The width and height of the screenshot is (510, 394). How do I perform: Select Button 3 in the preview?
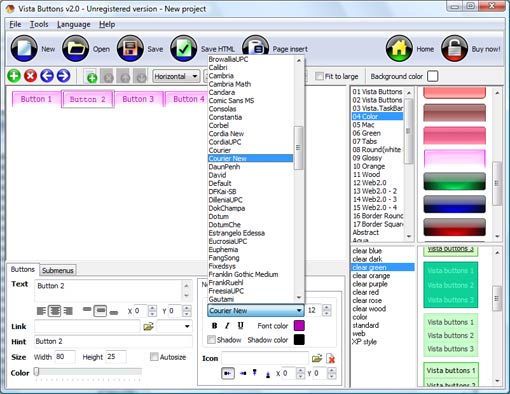pyautogui.click(x=138, y=99)
